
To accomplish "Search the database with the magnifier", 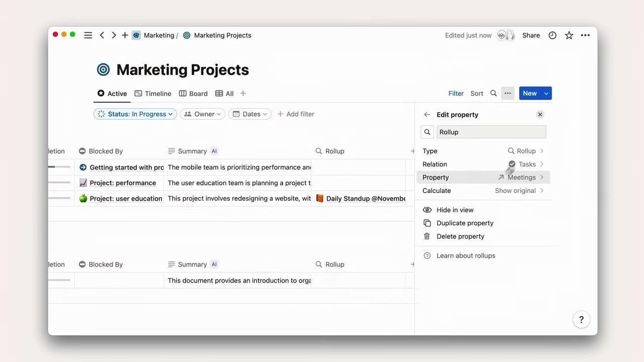I will [494, 94].
